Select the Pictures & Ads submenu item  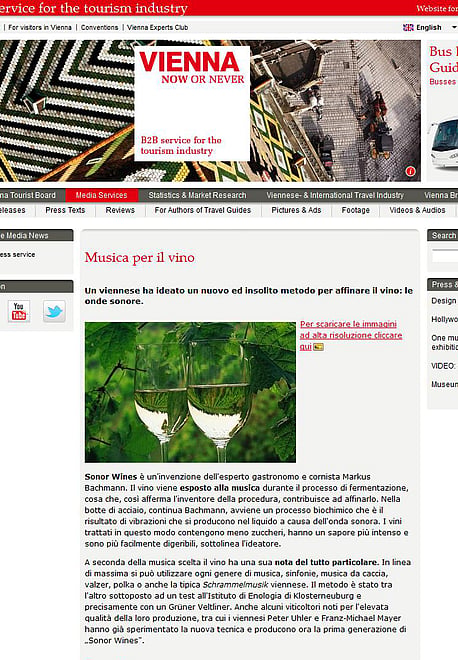click(x=296, y=210)
